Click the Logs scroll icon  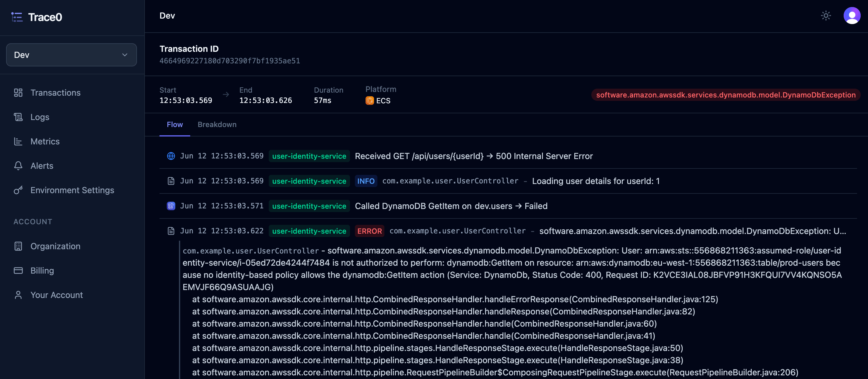18,117
